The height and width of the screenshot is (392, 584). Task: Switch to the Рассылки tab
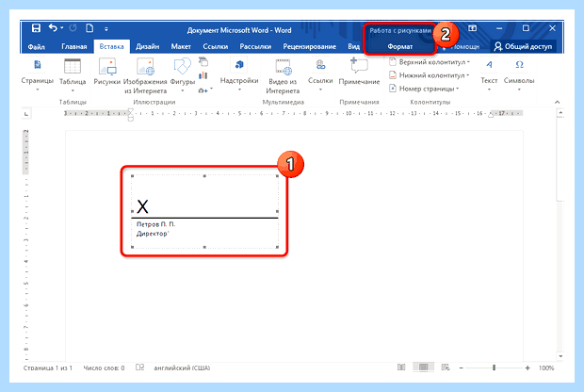click(255, 46)
